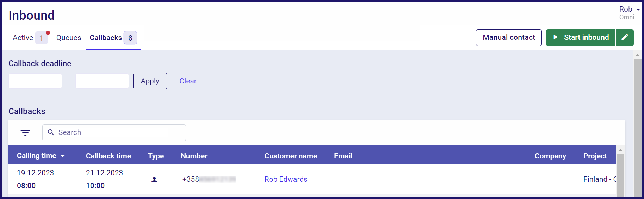Click the red notification dot on Active
This screenshot has width=644, height=199.
(x=48, y=33)
